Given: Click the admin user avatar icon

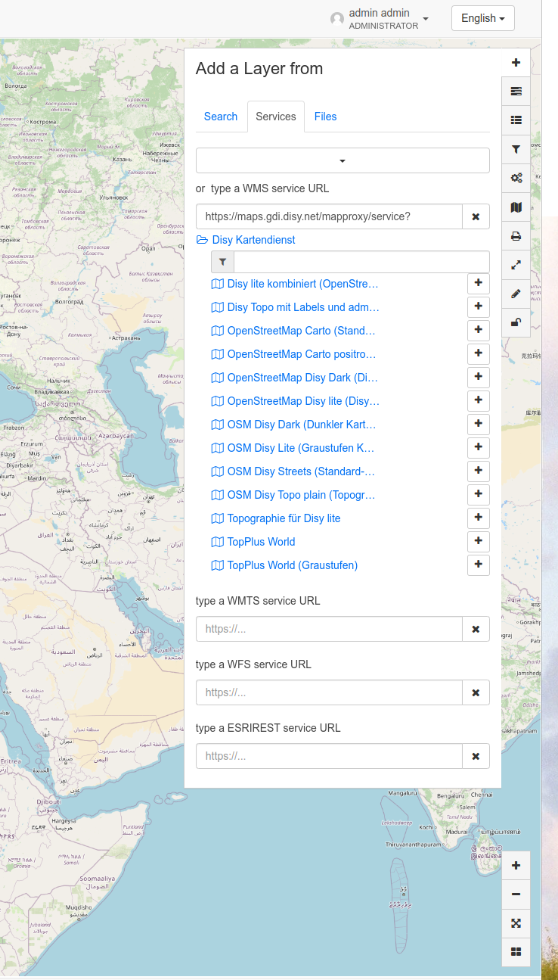Looking at the screenshot, I should [x=337, y=19].
